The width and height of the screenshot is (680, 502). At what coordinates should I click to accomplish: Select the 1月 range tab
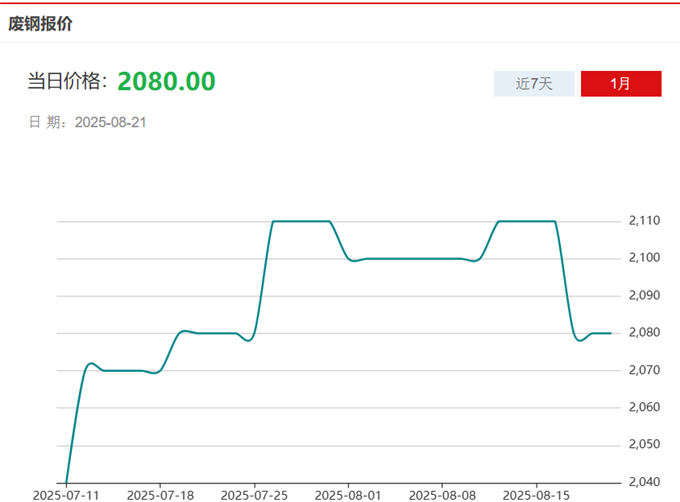620,84
